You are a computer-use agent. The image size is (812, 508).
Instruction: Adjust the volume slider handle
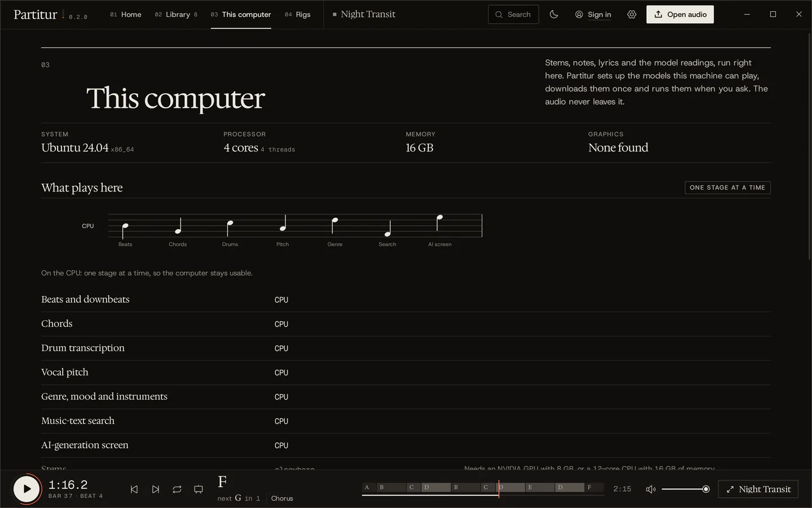[x=705, y=489]
